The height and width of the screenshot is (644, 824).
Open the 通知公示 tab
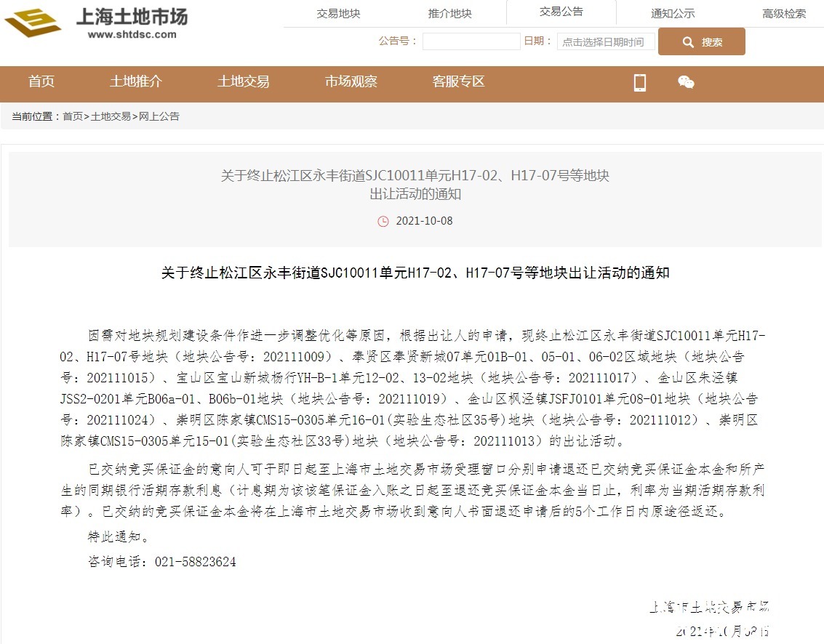tap(673, 14)
